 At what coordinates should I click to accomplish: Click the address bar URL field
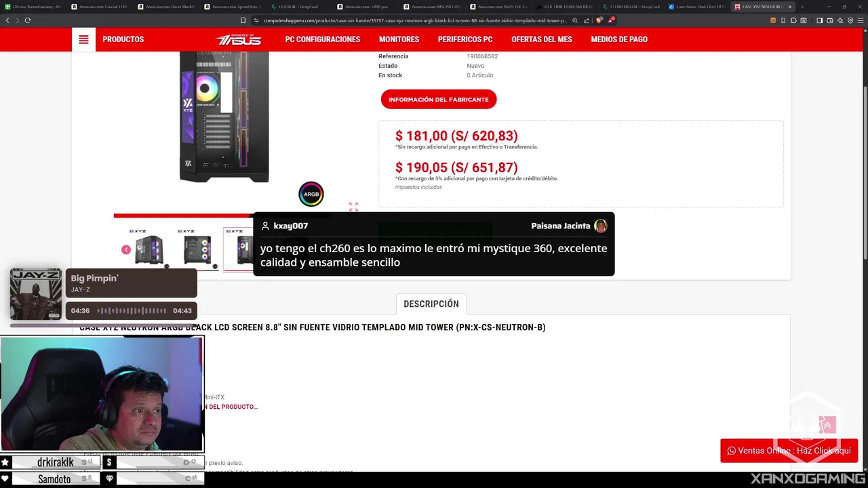click(414, 20)
